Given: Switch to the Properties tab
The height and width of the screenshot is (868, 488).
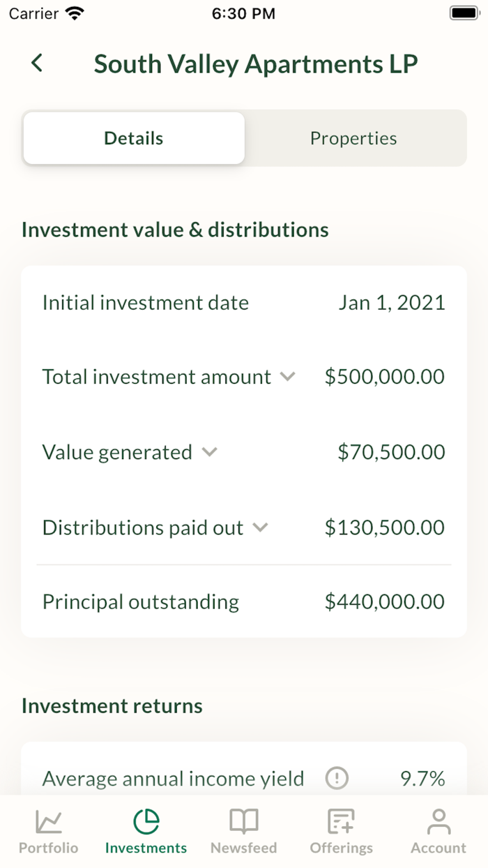Looking at the screenshot, I should pos(353,138).
